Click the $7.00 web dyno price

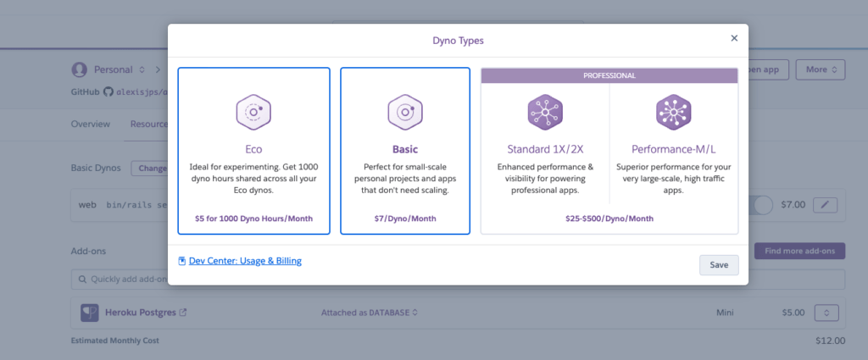793,205
